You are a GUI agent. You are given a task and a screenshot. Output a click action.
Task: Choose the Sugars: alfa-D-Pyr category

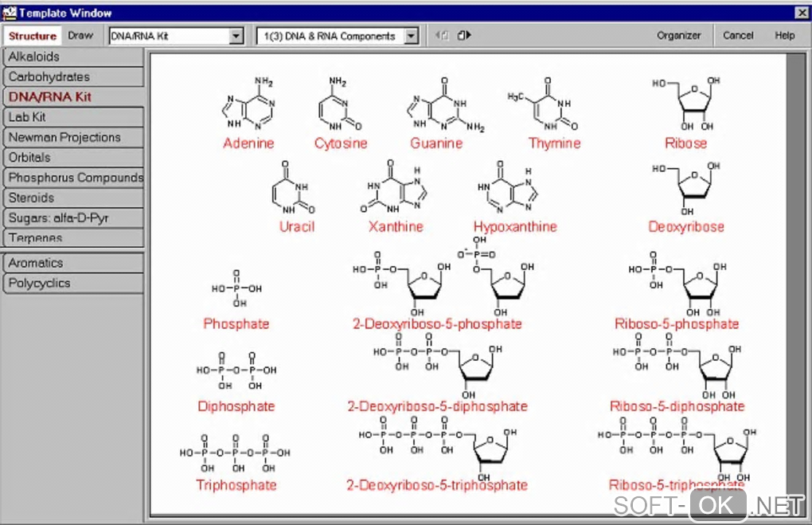73,218
